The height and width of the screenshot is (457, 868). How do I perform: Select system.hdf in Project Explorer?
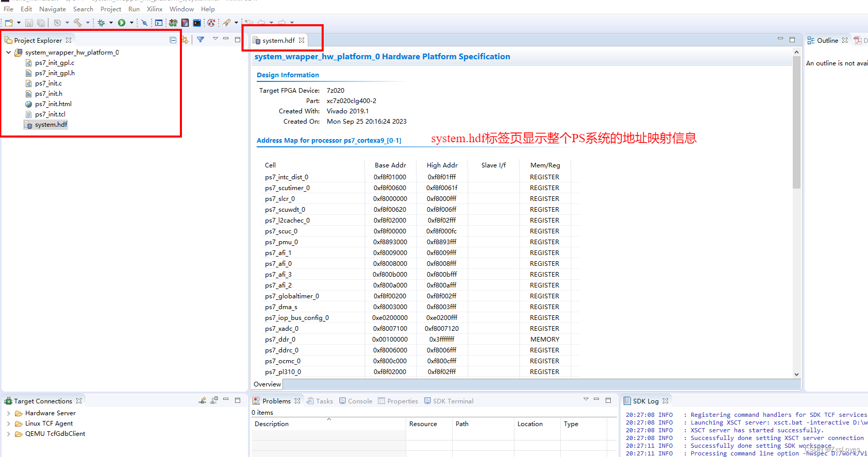(x=51, y=125)
